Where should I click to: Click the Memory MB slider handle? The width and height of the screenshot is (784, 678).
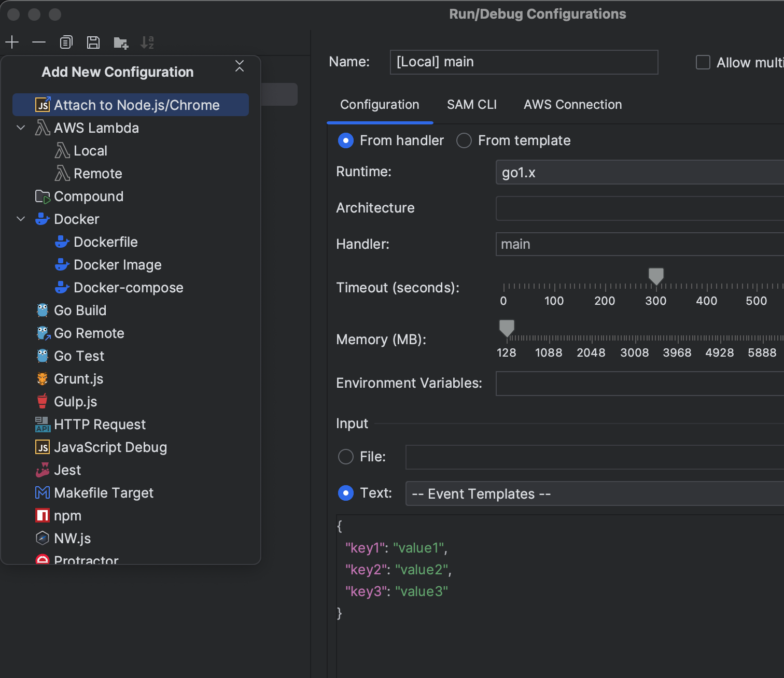[507, 328]
